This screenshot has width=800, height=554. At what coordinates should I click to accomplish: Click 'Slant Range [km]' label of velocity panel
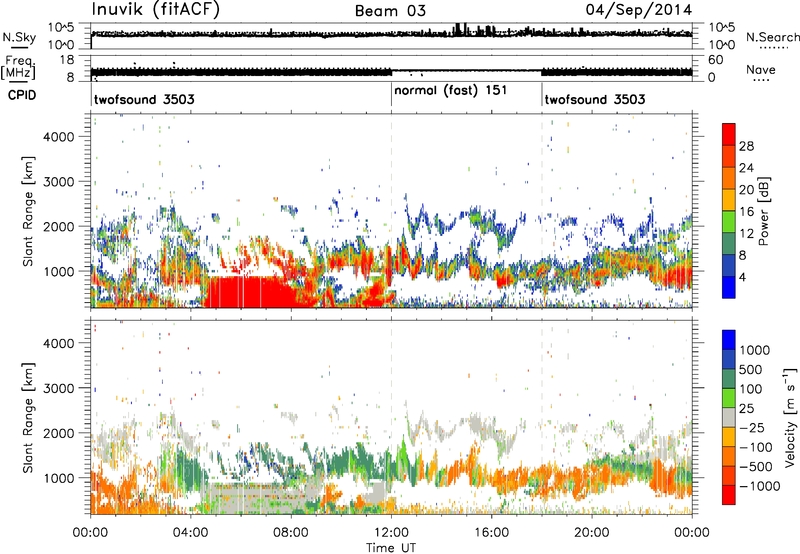point(29,418)
